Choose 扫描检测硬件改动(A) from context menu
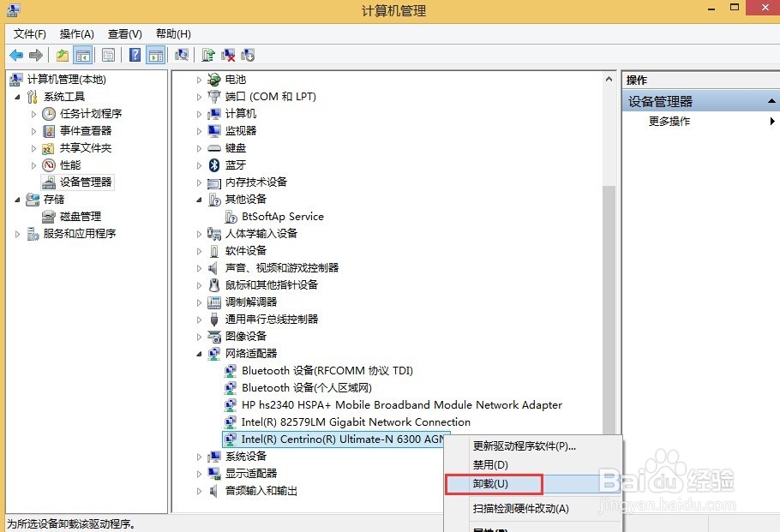The width and height of the screenshot is (780, 532). click(x=532, y=508)
